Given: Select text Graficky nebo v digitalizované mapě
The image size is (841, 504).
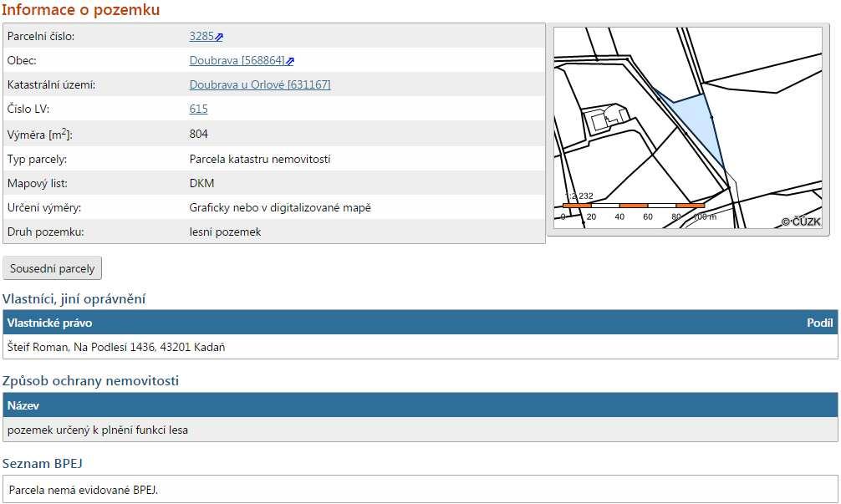Looking at the screenshot, I should pyautogui.click(x=280, y=207).
